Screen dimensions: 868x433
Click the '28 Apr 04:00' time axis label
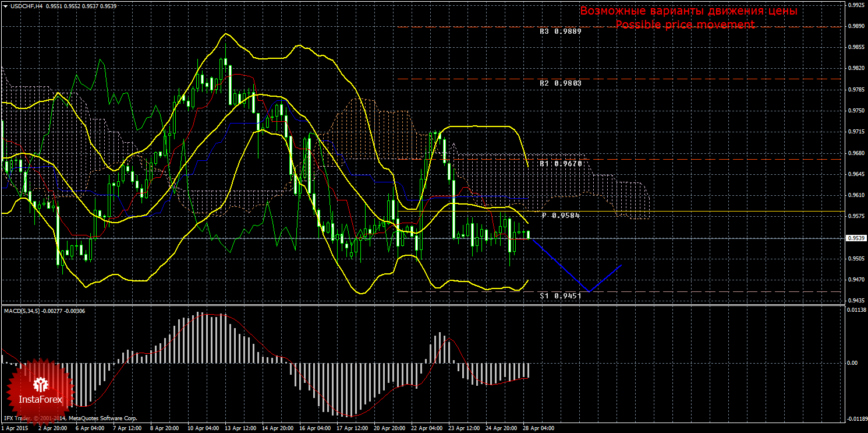click(538, 428)
